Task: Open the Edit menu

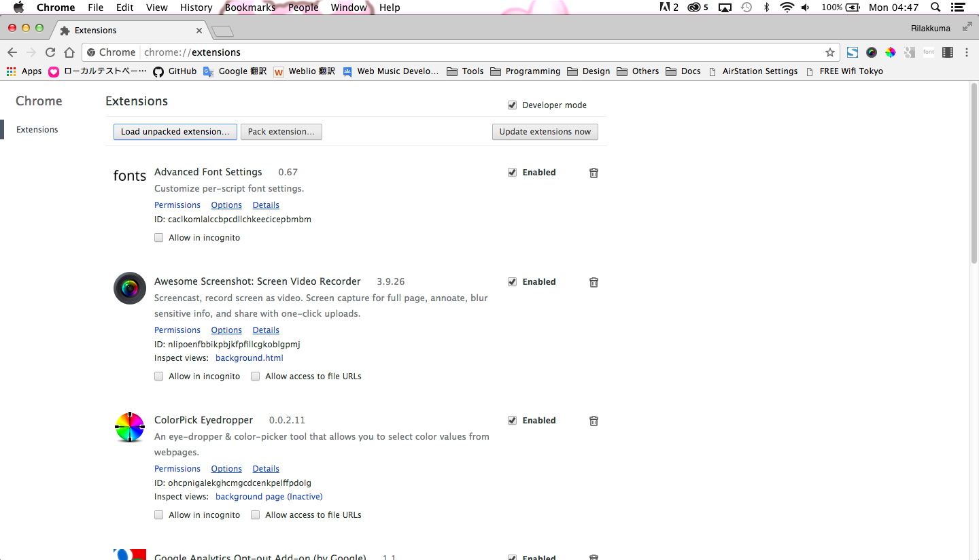Action: 124,7
